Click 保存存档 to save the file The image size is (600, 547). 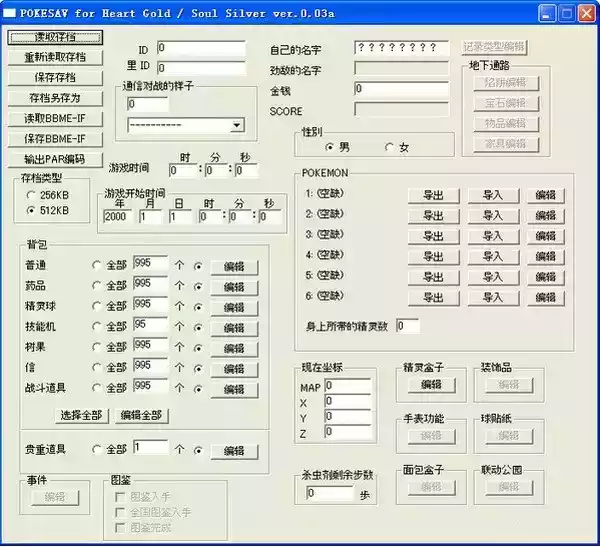click(x=55, y=78)
